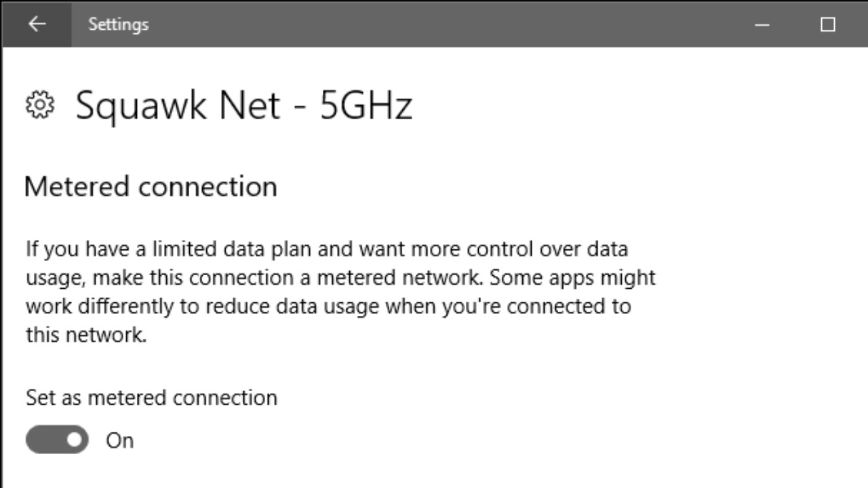Click the Set as metered connection label
868x488 pixels.
151,397
